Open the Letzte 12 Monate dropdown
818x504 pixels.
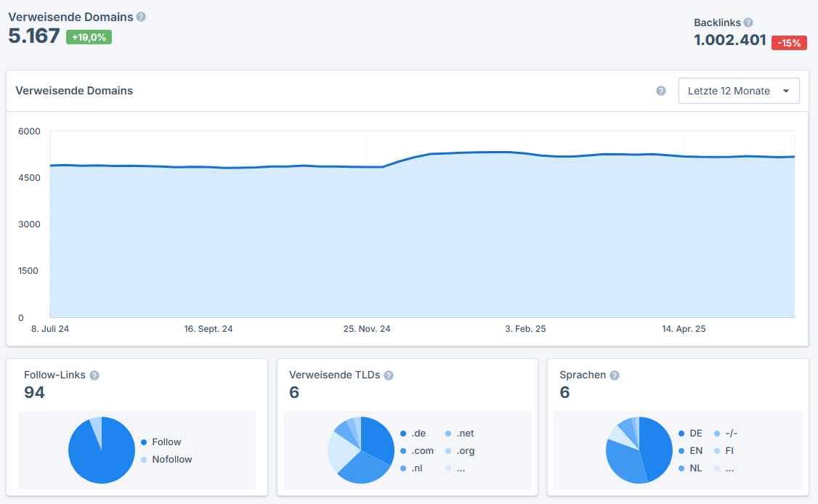(x=739, y=91)
